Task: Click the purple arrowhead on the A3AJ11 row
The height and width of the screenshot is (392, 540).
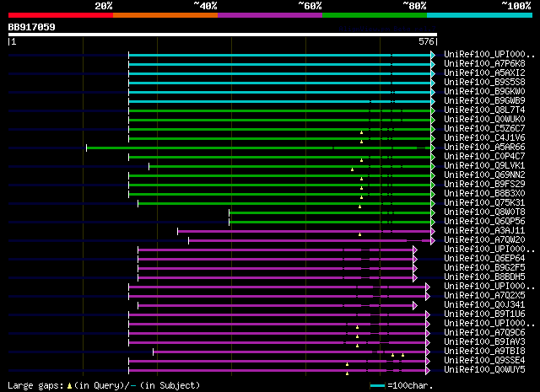Action: 433,232
